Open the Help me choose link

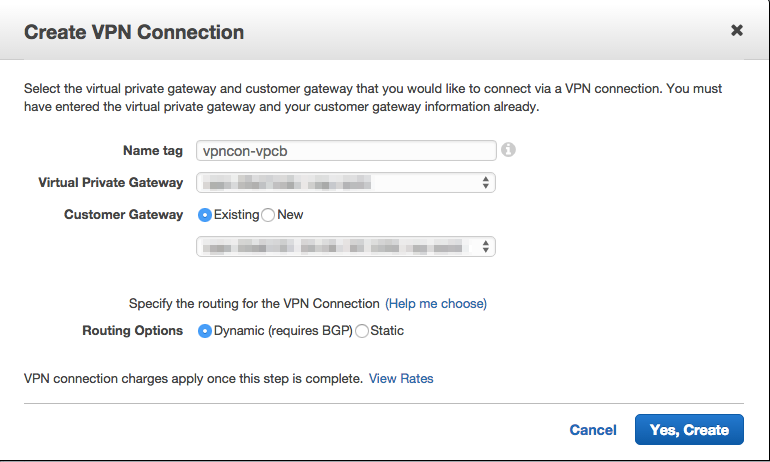tap(436, 303)
